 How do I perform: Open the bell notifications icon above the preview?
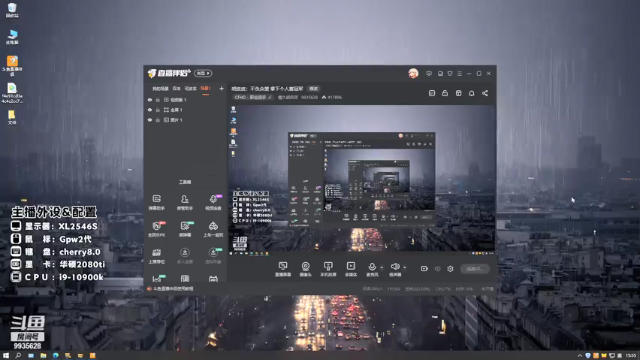(471, 93)
